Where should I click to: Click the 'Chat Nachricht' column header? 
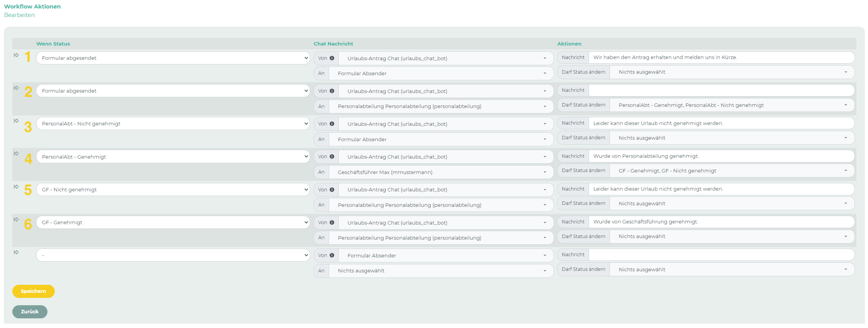click(333, 44)
